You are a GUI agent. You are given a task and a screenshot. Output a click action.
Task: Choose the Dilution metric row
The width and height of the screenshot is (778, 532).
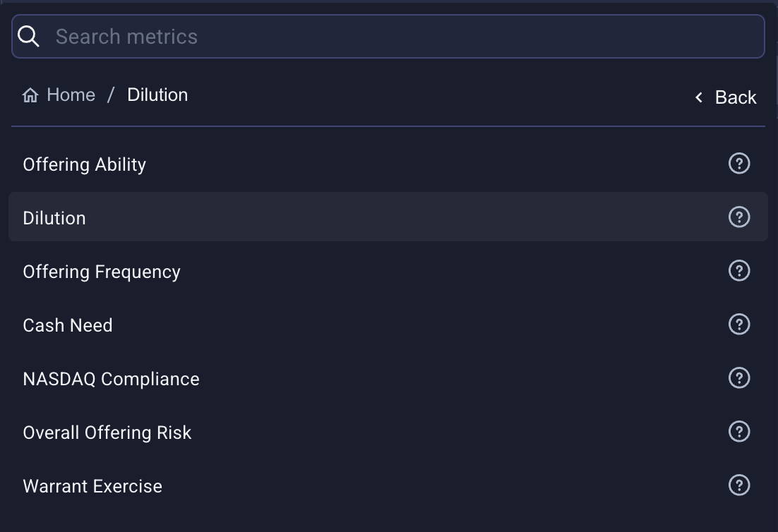pyautogui.click(x=54, y=218)
